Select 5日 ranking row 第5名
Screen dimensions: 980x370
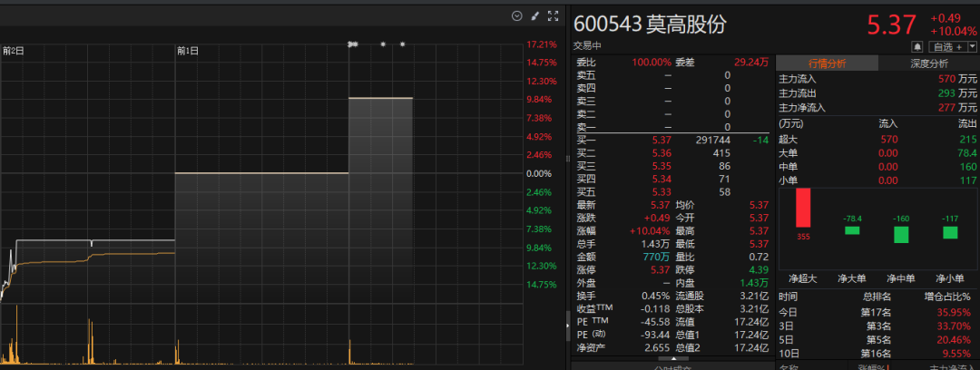point(877,339)
